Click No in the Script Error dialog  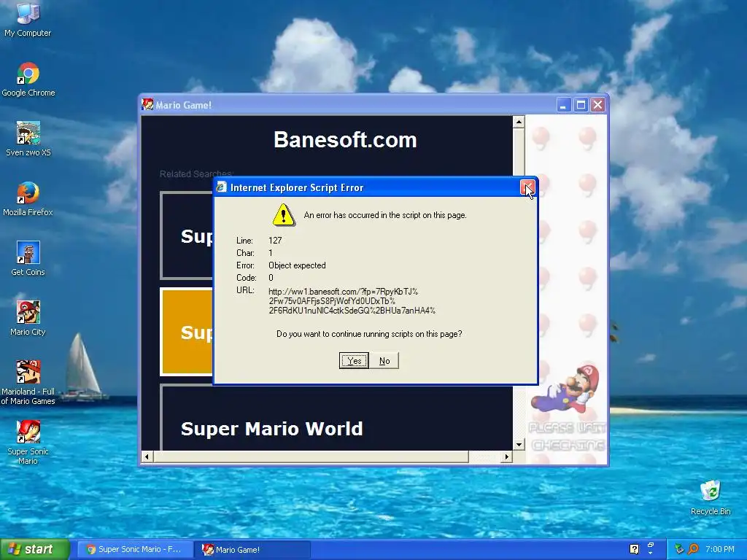384,360
